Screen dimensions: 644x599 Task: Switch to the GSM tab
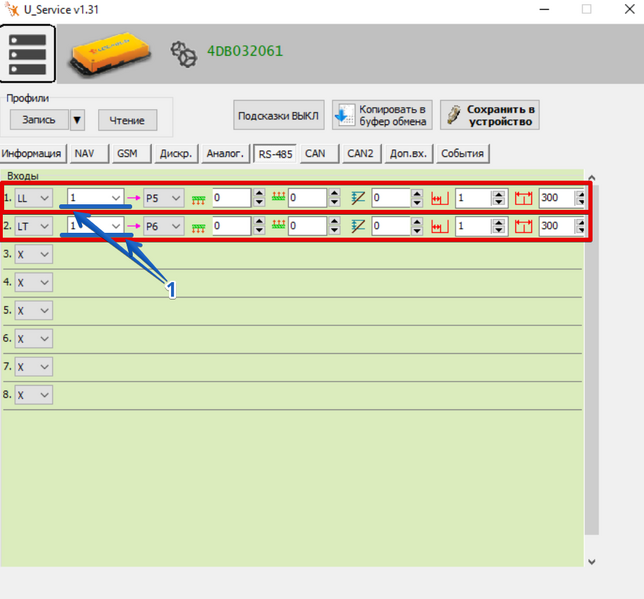[x=131, y=154]
